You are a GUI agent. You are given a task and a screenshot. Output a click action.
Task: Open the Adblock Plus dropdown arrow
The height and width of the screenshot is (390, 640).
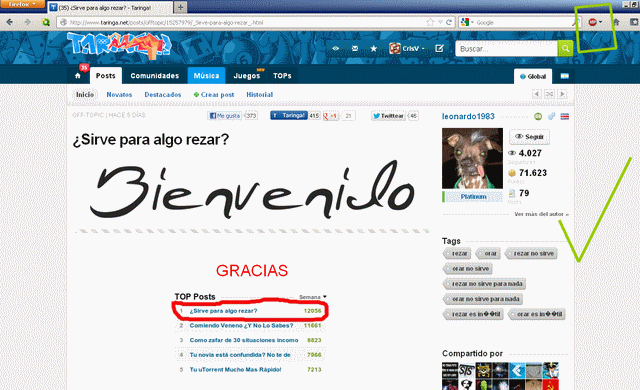(x=600, y=22)
